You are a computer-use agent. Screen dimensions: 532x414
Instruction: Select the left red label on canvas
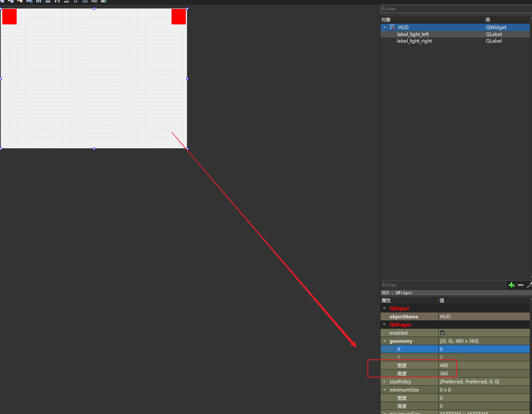tap(9, 17)
